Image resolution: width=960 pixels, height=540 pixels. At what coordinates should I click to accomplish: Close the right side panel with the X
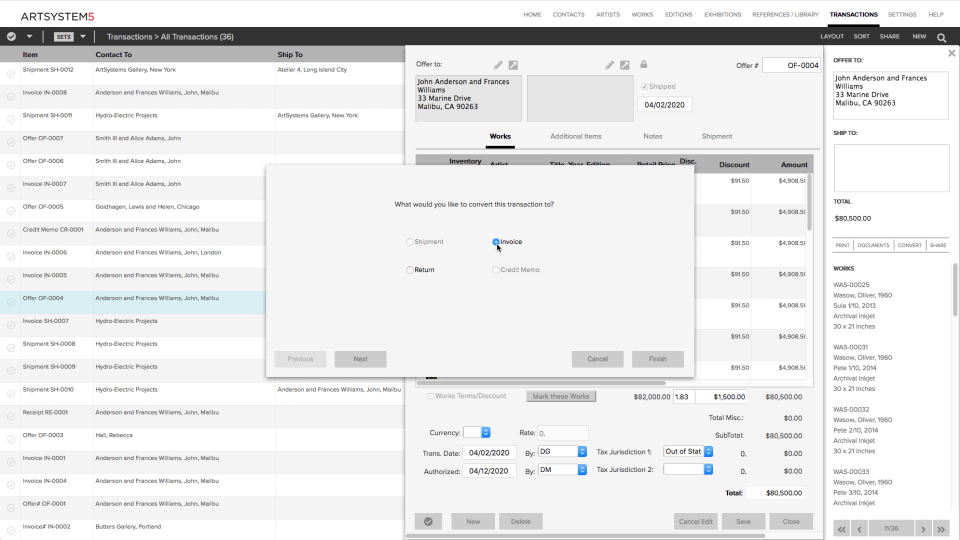click(x=951, y=53)
